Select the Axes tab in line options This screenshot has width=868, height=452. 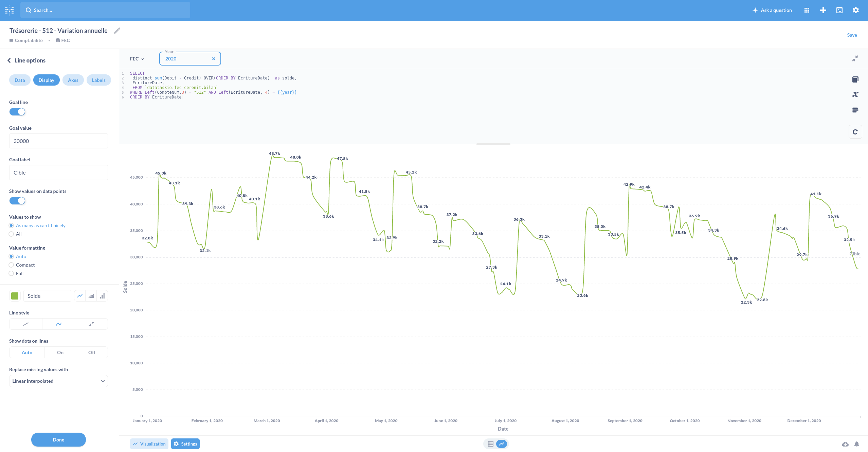[x=72, y=79]
